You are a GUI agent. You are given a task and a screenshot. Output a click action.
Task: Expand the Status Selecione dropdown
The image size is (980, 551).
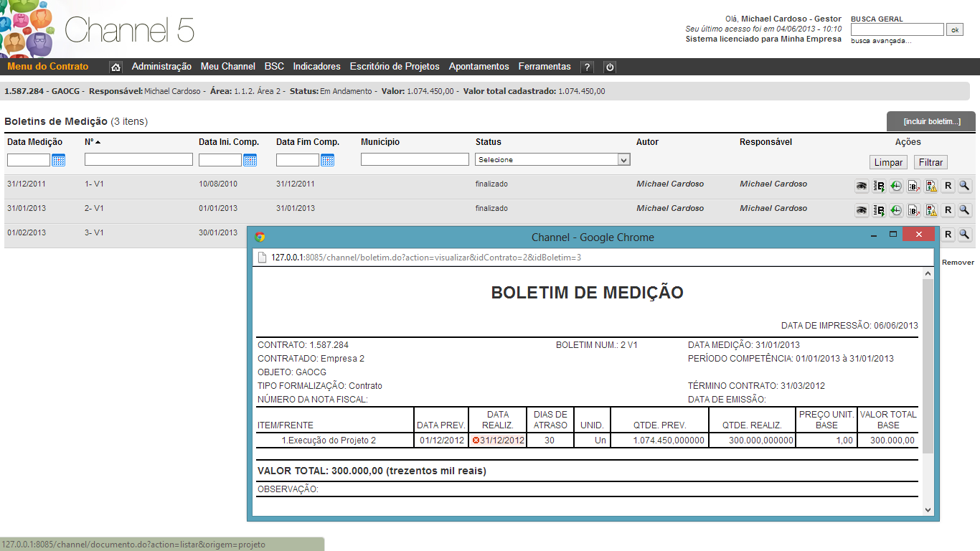pos(553,160)
